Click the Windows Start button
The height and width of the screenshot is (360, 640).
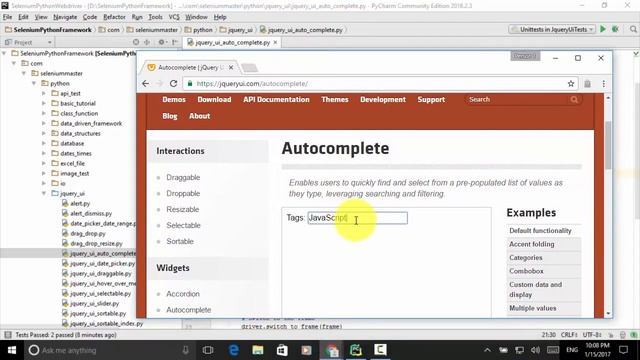11,350
